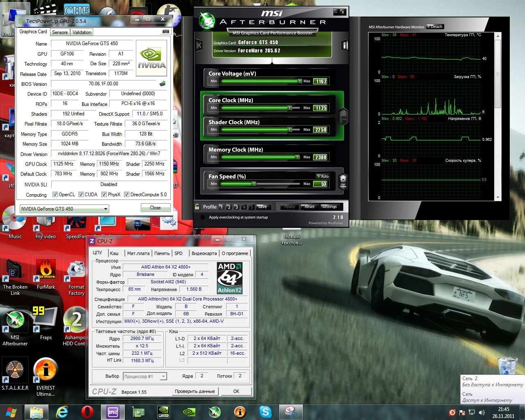Open the GPU selector dropdown in GPU-Z
The image size is (525, 420).
[64, 209]
